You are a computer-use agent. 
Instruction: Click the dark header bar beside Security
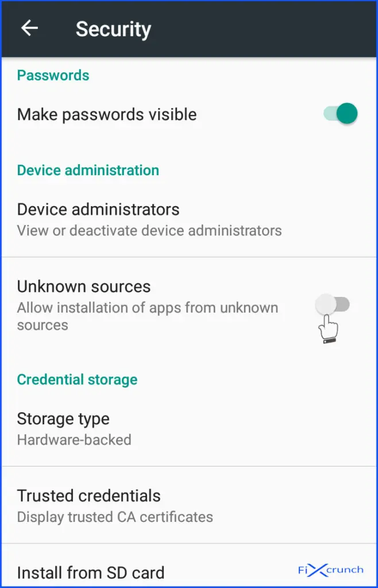pyautogui.click(x=263, y=29)
